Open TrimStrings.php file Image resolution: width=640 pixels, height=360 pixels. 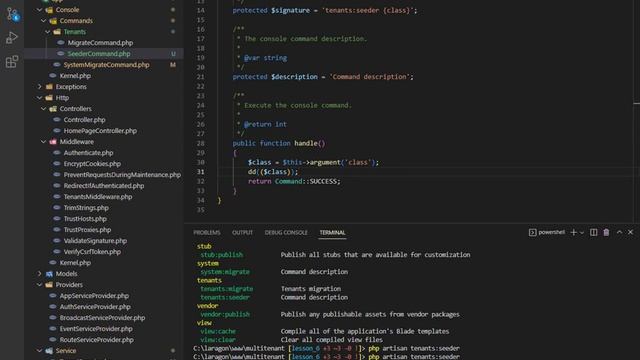(x=86, y=208)
